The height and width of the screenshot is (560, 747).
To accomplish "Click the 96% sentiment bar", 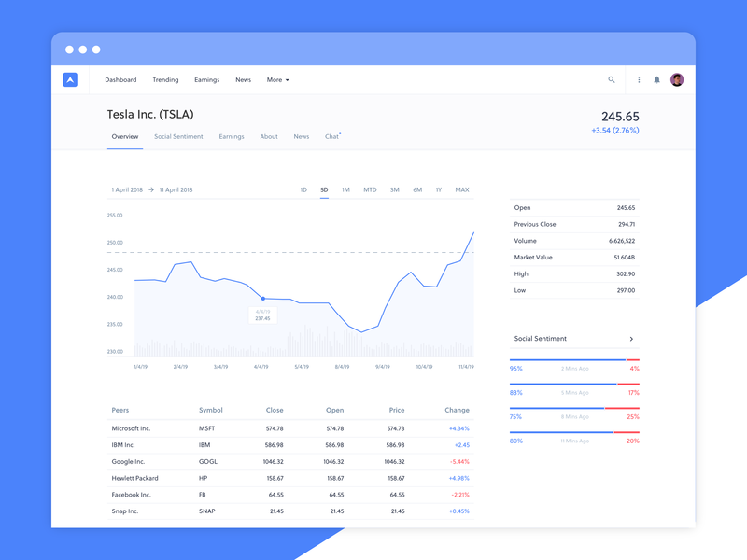I will pyautogui.click(x=574, y=360).
